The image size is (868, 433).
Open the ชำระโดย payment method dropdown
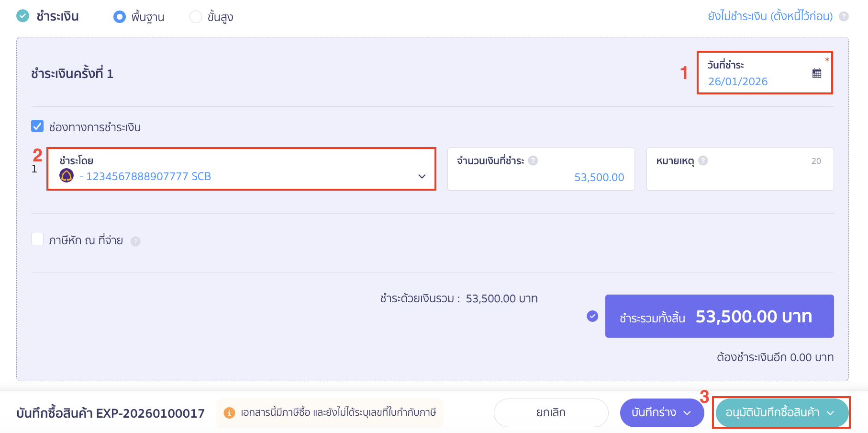point(422,176)
